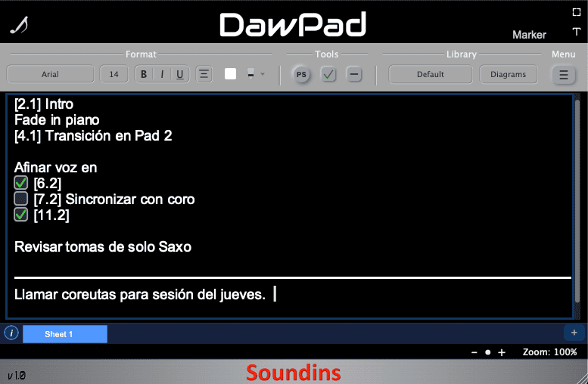588x384 pixels.
Task: Select the highlighter marker color icon
Action: (251, 74)
